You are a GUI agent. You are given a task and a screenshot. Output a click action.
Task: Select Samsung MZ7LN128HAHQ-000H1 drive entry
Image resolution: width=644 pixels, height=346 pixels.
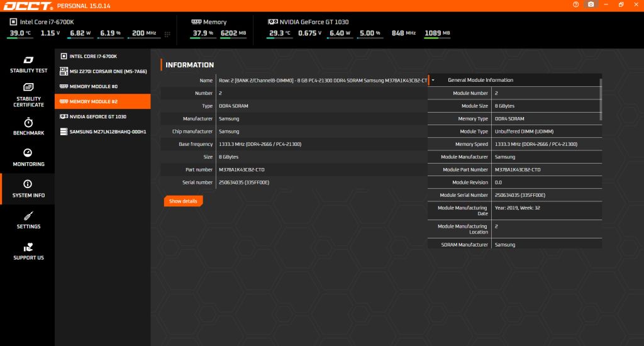pyautogui.click(x=103, y=131)
